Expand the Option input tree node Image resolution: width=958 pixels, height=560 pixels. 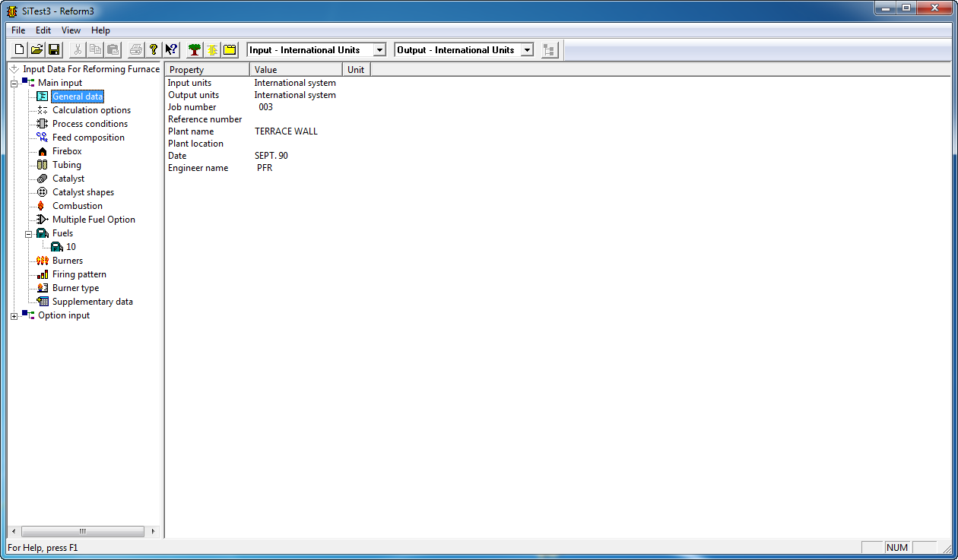[x=14, y=315]
